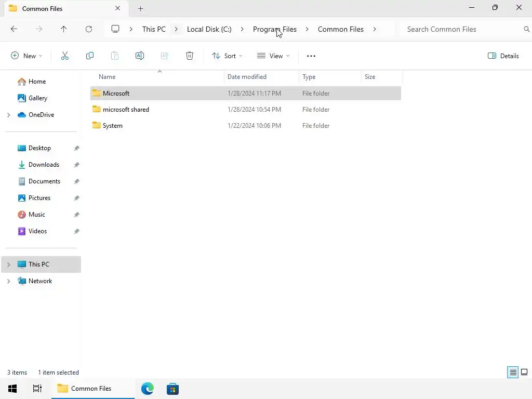Screen dimensions: 532x399
Task: Navigate to Program Files breadcrumb
Action: (274, 29)
